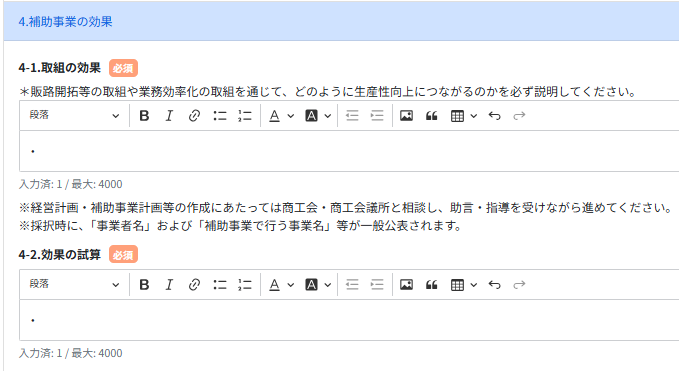Screen dimensions: 679x371
Task: Open 段落 style dropdown in 4-2 editor
Action: pos(74,284)
